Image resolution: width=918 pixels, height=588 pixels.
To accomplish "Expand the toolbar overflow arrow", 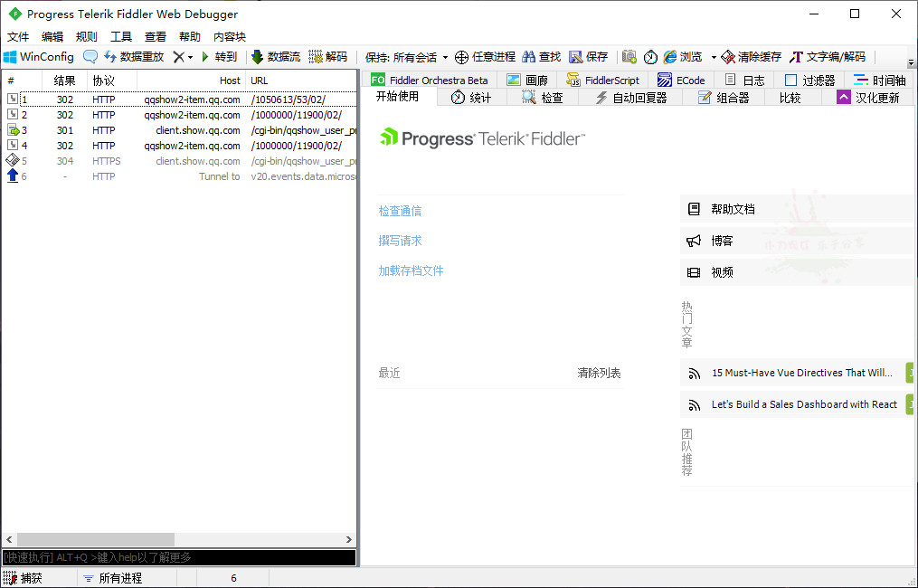I will point(911,62).
